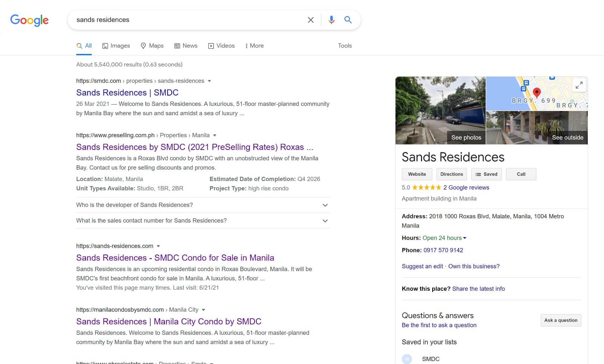This screenshot has height=364, width=604.
Task: Open Sands Residences by SMDC PreSelling Rates result
Action: 194,147
